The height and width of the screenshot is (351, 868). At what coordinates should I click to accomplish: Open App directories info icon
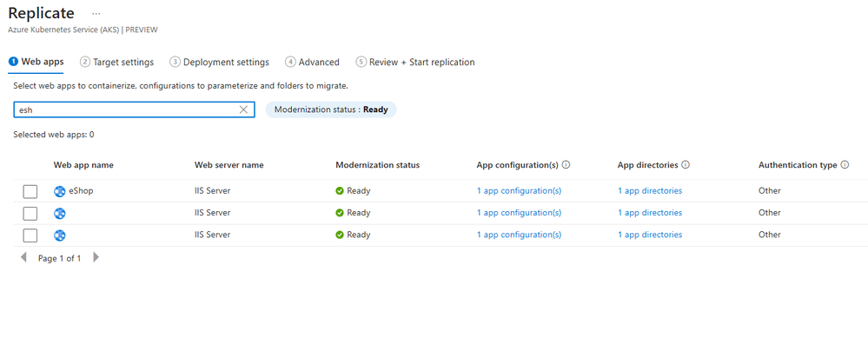[x=686, y=165]
